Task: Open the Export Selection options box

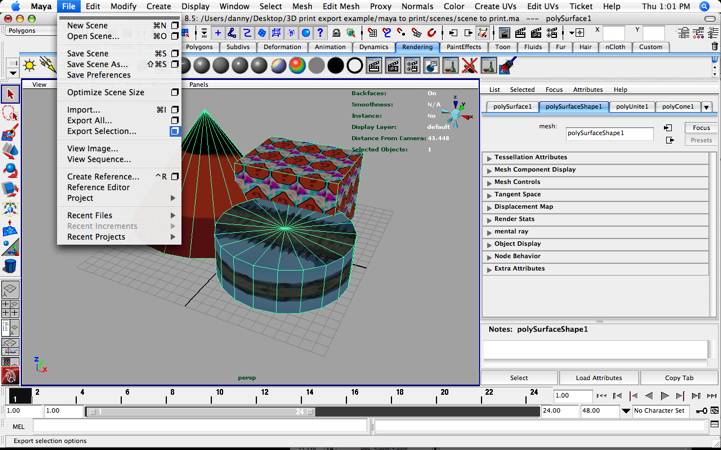Action: click(175, 131)
